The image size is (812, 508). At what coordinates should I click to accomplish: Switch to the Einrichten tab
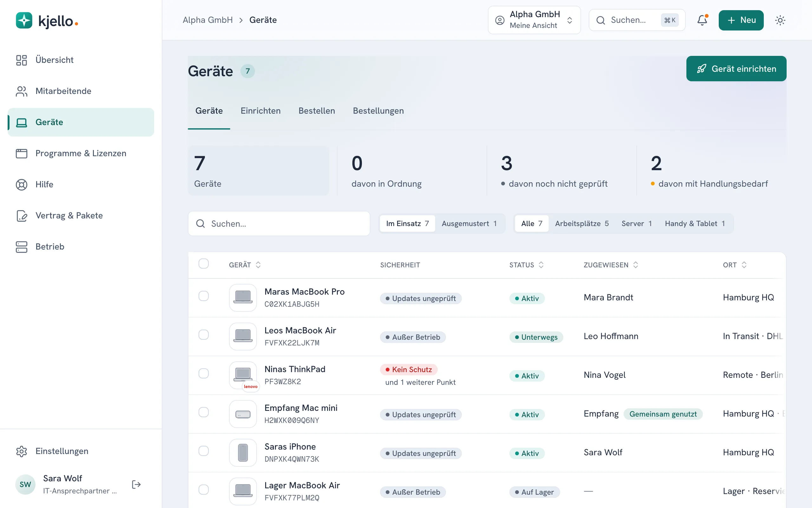pyautogui.click(x=260, y=111)
